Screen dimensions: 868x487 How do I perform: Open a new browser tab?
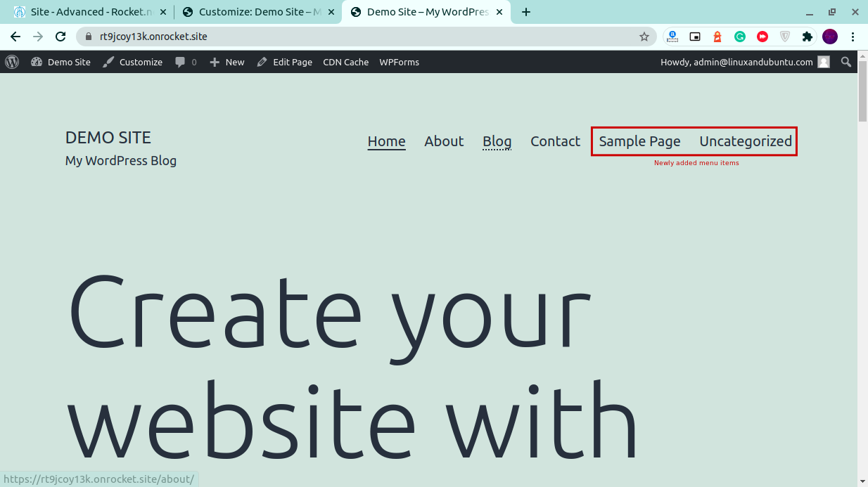(526, 12)
